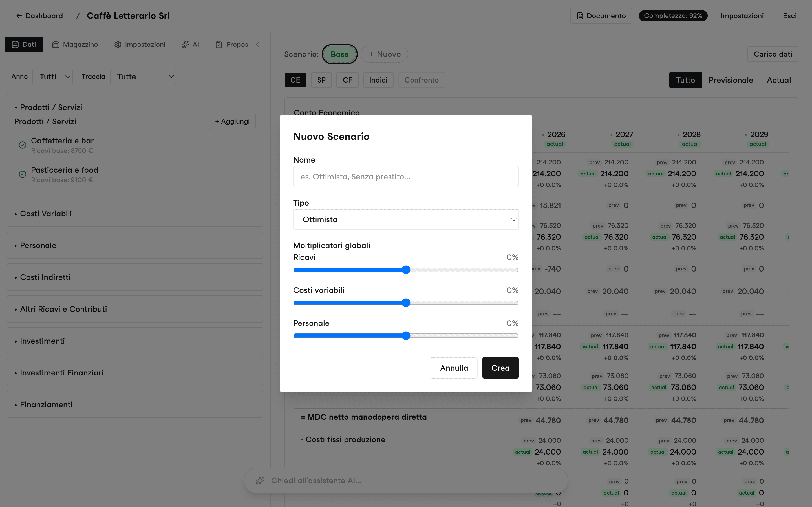Expand the Costi Variabili section
Viewport: 812px width, 507px height.
coord(135,214)
